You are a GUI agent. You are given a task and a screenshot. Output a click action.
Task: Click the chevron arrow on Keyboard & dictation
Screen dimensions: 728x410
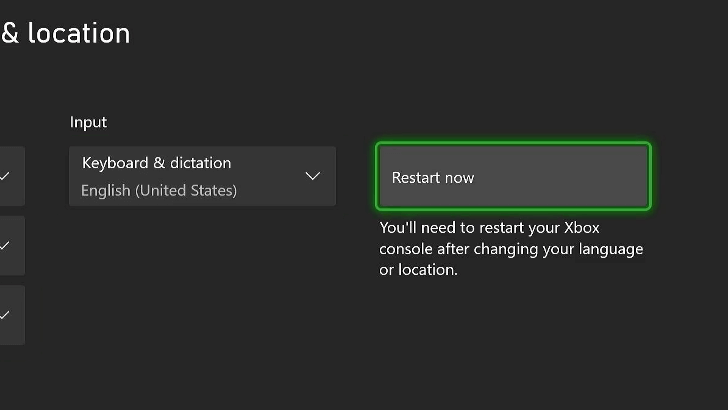point(312,176)
